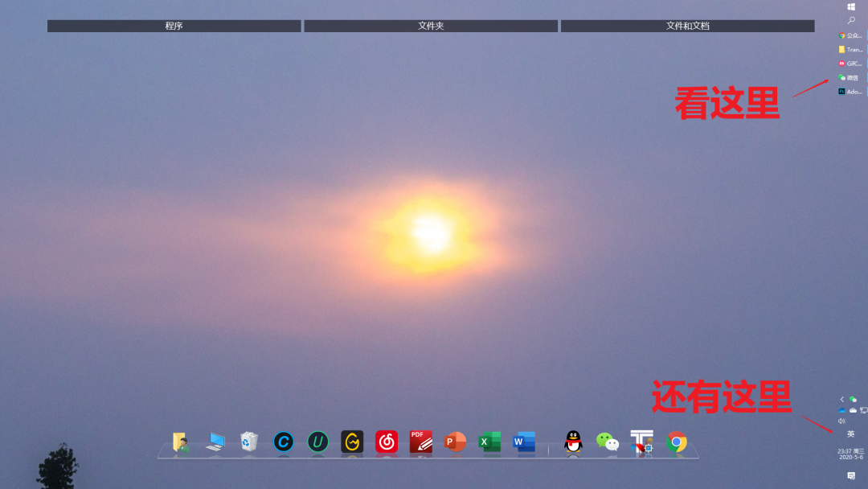
Task: Open the Start menu button
Action: coord(851,6)
